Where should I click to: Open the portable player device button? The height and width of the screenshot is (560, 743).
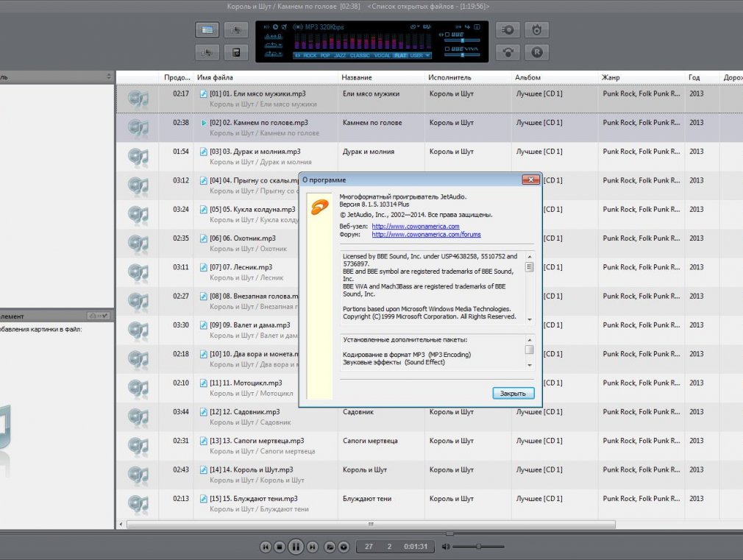click(x=236, y=52)
